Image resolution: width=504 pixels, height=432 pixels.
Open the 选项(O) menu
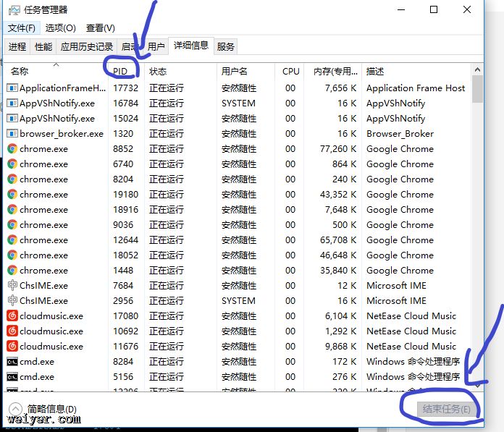(60, 28)
